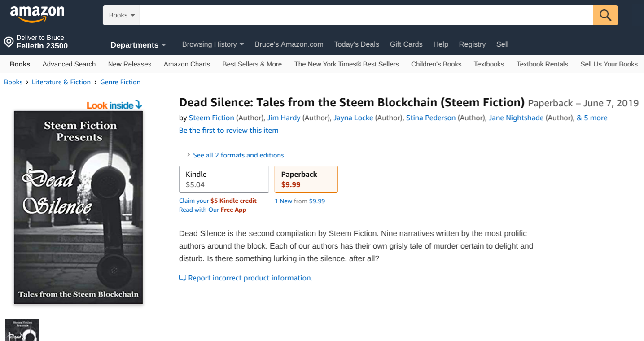Open the Books search category dropdown
The image size is (644, 341).
pyautogui.click(x=122, y=15)
